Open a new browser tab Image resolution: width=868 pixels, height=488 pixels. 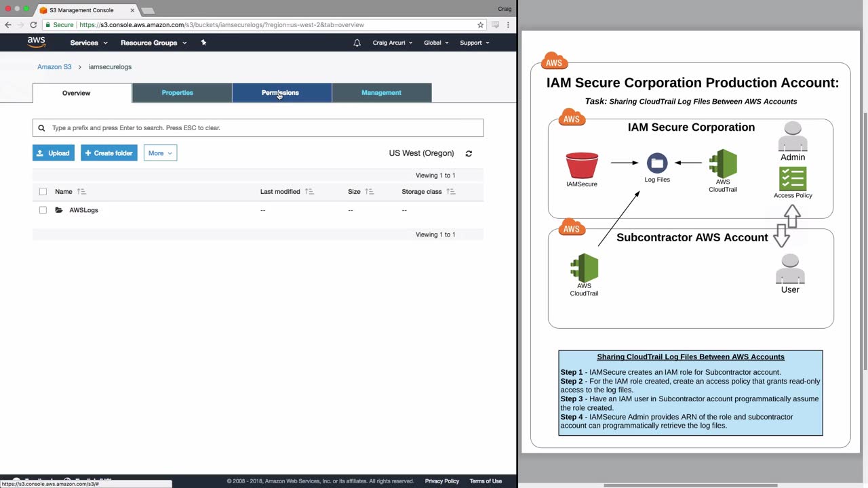(148, 11)
